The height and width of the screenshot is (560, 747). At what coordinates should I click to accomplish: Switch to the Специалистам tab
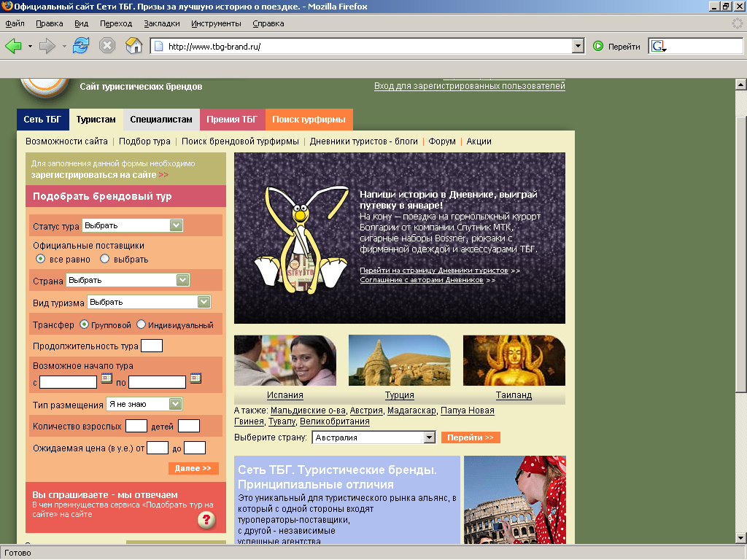tap(161, 120)
